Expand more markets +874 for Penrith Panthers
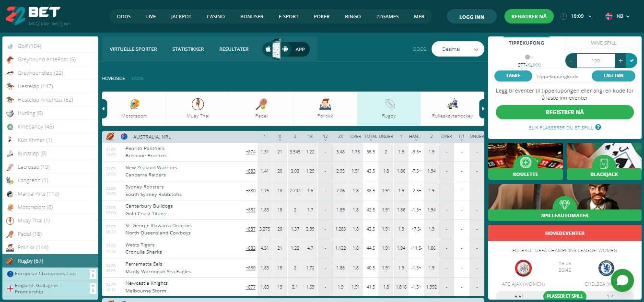The image size is (644, 302). coord(250,152)
